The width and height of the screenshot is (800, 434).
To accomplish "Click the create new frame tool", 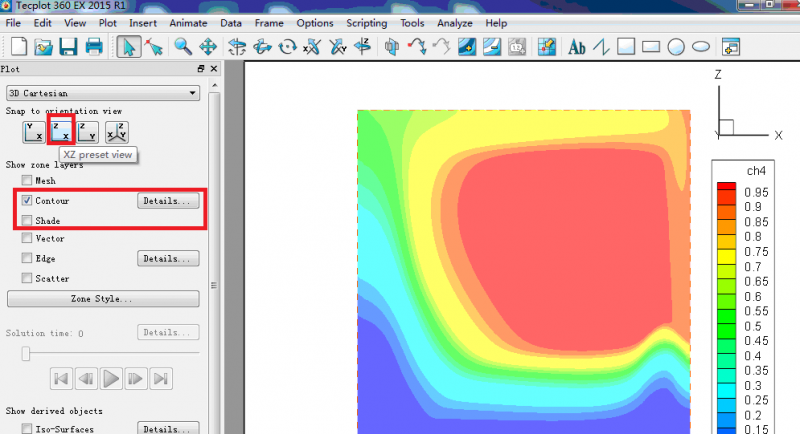I will pos(731,47).
